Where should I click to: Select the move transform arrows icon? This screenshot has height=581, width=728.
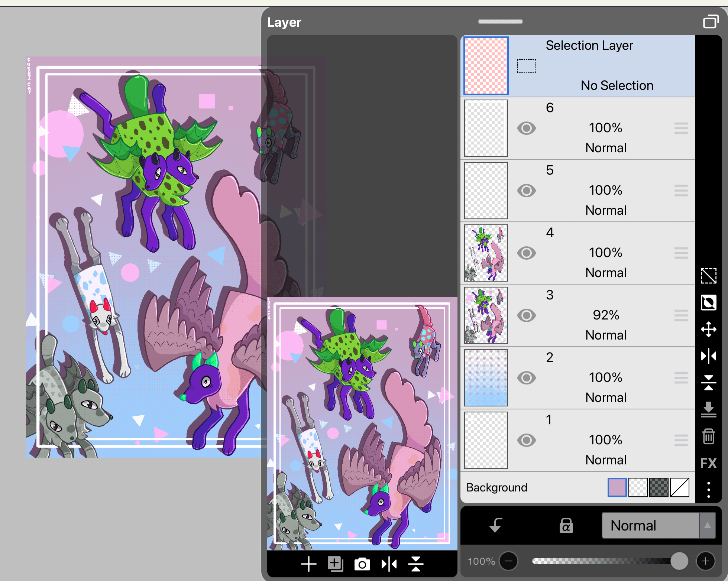point(708,329)
